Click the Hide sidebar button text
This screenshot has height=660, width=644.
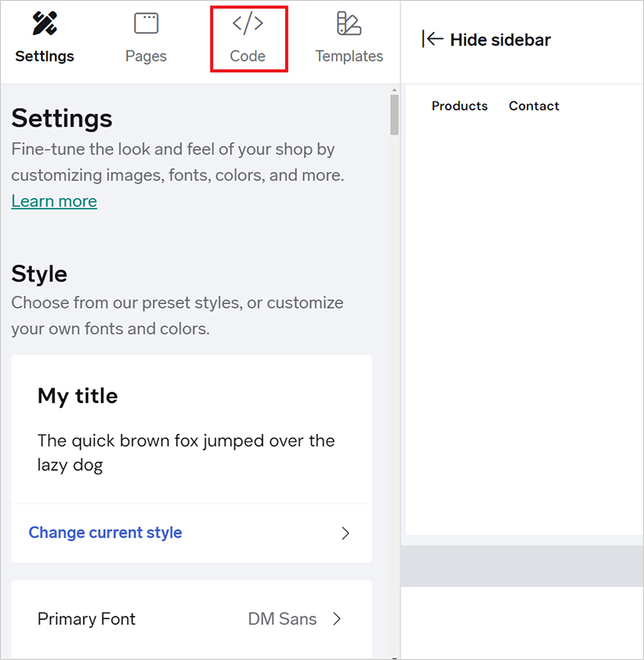(x=501, y=40)
